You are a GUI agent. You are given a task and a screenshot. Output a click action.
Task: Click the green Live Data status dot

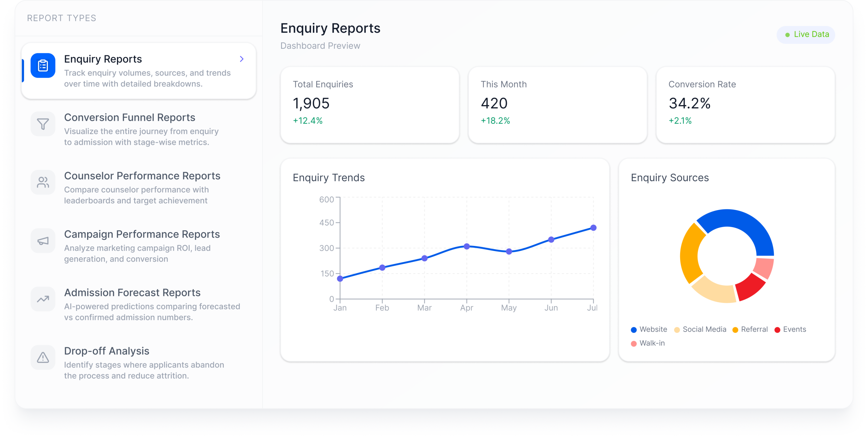coord(787,35)
